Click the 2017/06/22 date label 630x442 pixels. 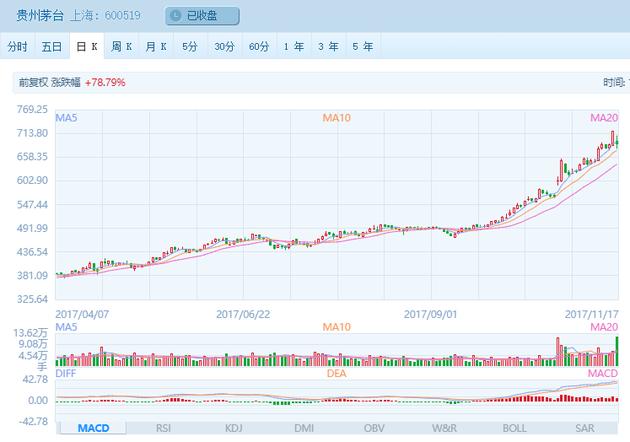click(243, 314)
